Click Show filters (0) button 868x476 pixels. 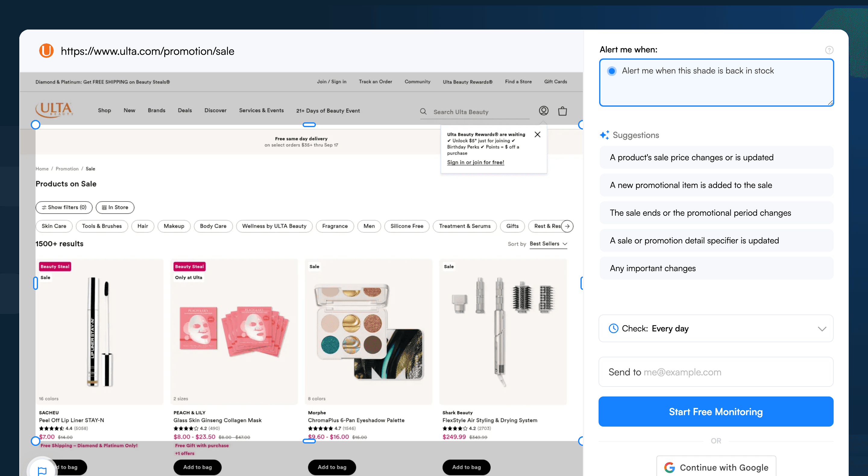(64, 208)
